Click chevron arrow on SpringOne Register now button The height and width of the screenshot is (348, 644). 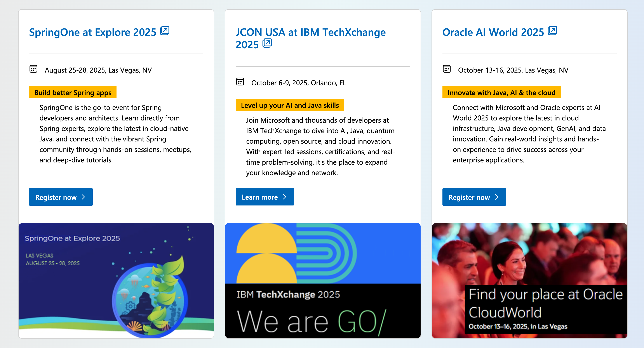[84, 197]
